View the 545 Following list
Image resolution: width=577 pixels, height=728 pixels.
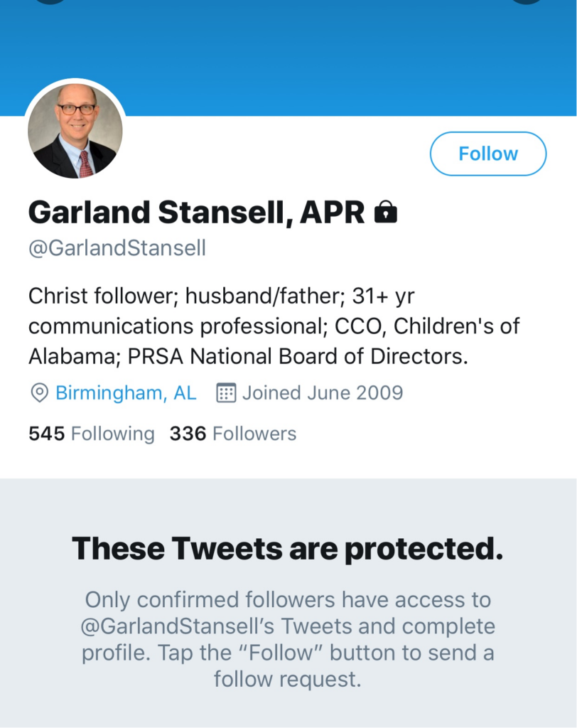click(91, 434)
